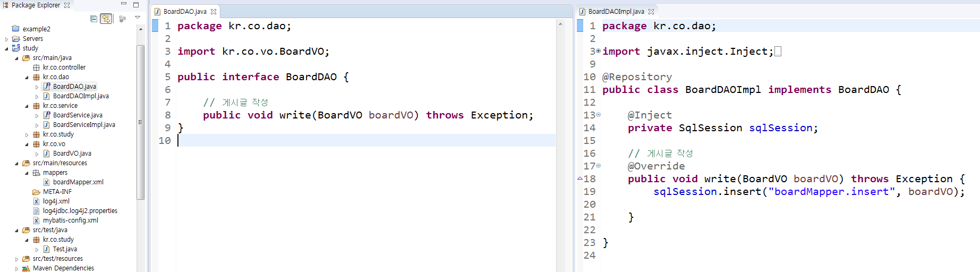The width and height of the screenshot is (980, 272).
Task: Toggle Link with Editor in Package Explorer
Action: pyautogui.click(x=106, y=19)
